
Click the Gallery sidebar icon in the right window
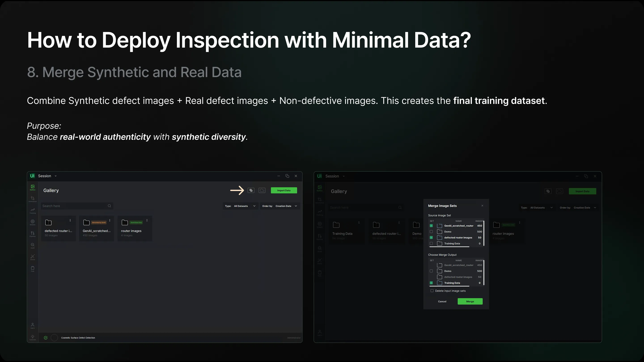320,188
